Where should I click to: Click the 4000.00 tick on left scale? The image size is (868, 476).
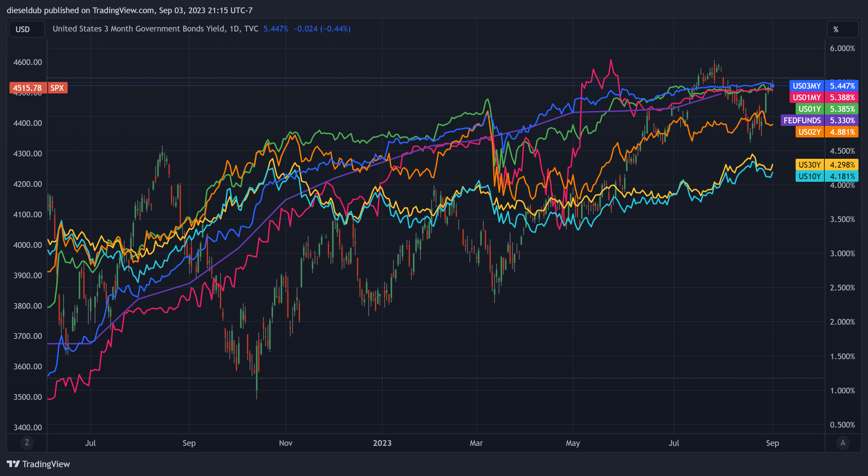coord(28,244)
